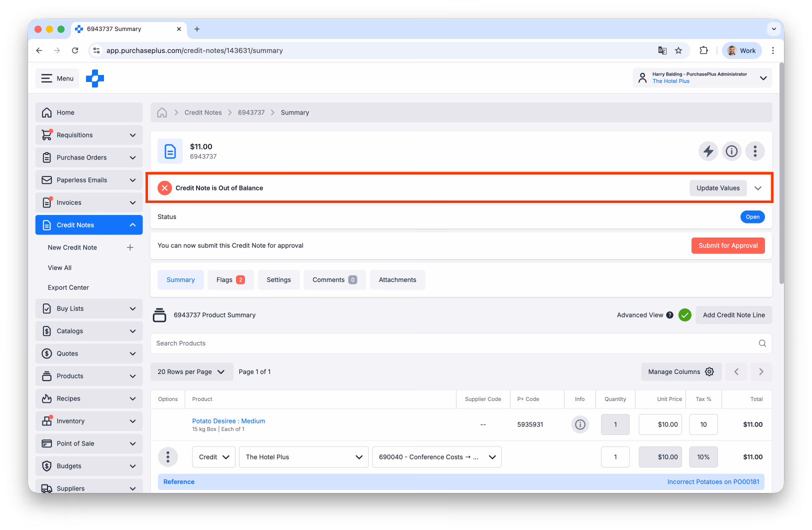This screenshot has height=530, width=812.
Task: Click the Search Products input field
Action: [x=461, y=343]
